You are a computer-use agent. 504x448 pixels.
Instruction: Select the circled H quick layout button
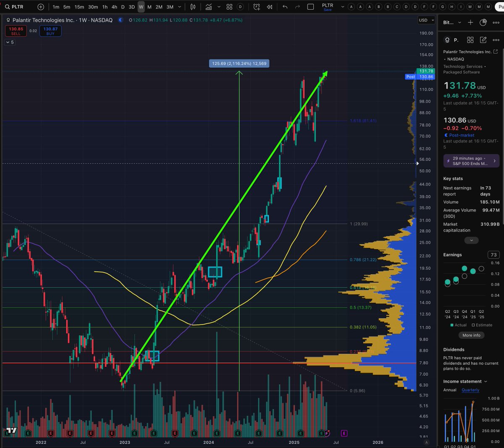pos(451,7)
